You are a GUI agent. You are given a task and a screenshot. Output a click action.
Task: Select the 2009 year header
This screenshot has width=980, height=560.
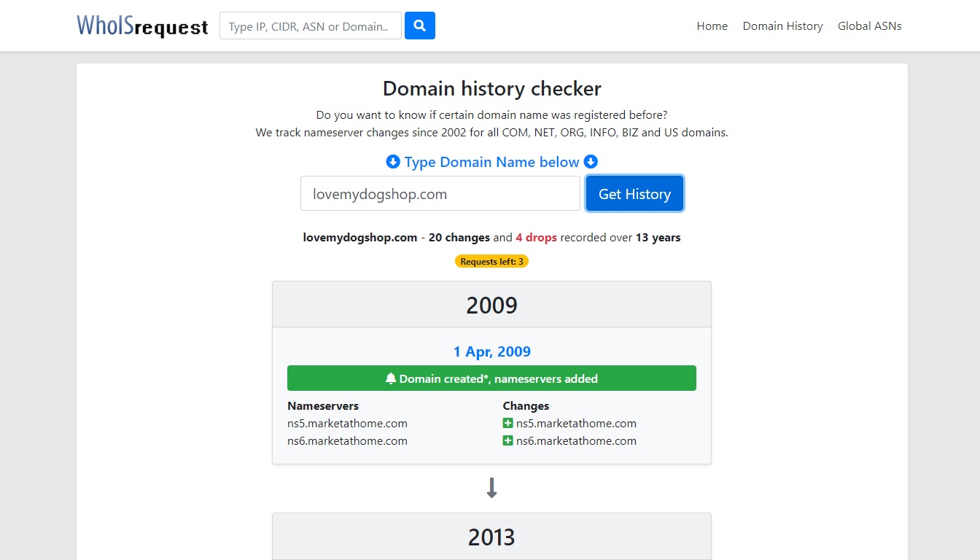pyautogui.click(x=491, y=305)
